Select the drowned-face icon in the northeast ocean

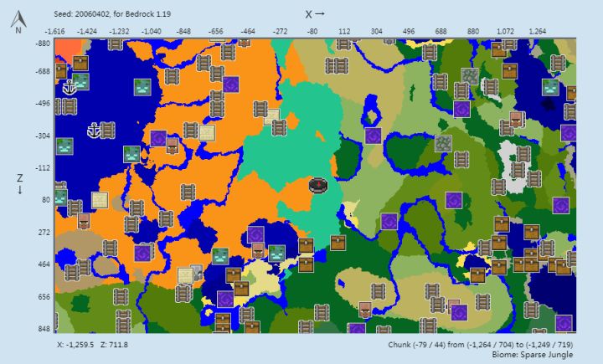click(x=550, y=87)
